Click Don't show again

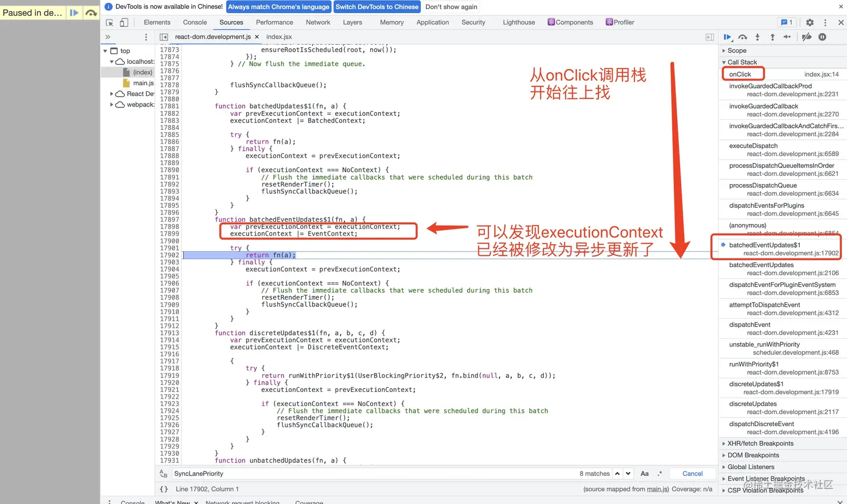[x=451, y=7]
